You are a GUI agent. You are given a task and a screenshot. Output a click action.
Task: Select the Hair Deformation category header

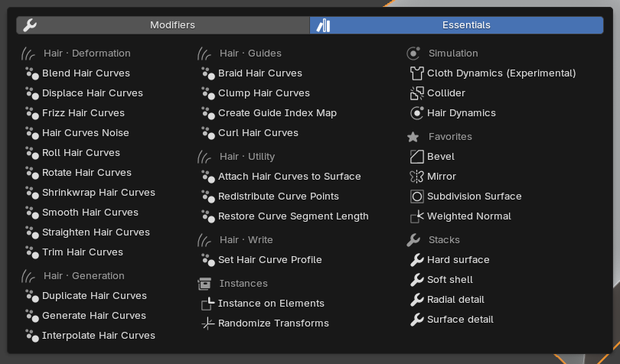(87, 54)
